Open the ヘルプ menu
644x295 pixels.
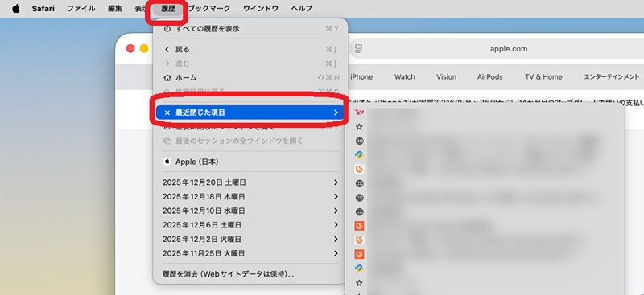[x=301, y=9]
